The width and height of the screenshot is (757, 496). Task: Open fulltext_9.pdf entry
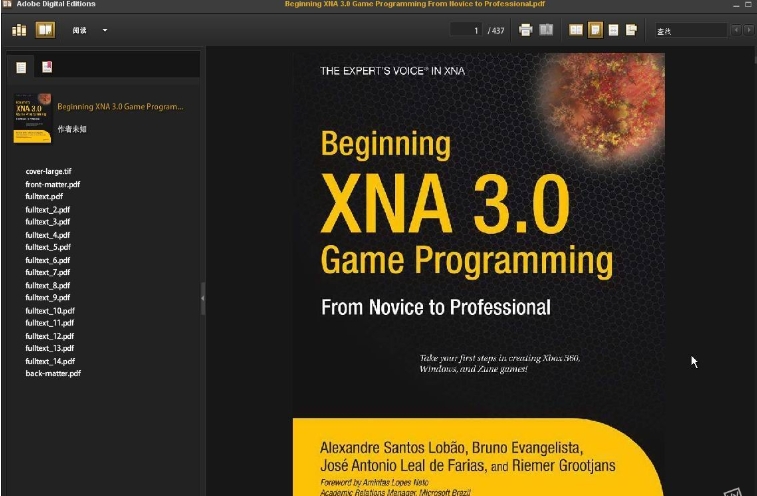click(47, 297)
